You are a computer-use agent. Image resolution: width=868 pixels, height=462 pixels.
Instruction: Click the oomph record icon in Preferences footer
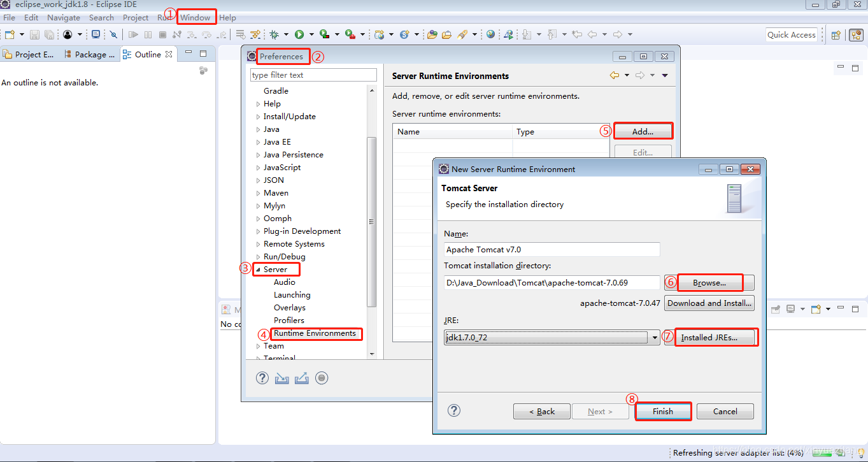coord(322,378)
